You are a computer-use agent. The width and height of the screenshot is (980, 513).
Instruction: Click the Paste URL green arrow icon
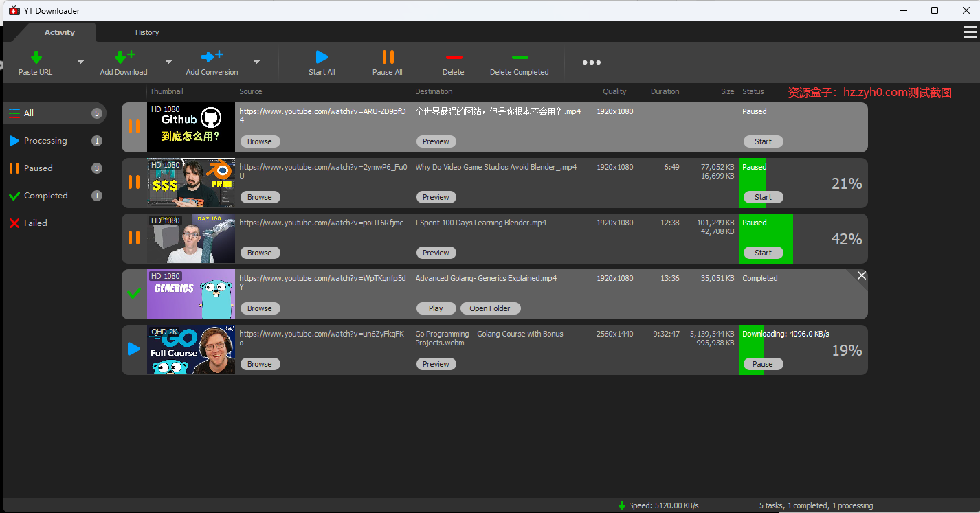coord(36,57)
